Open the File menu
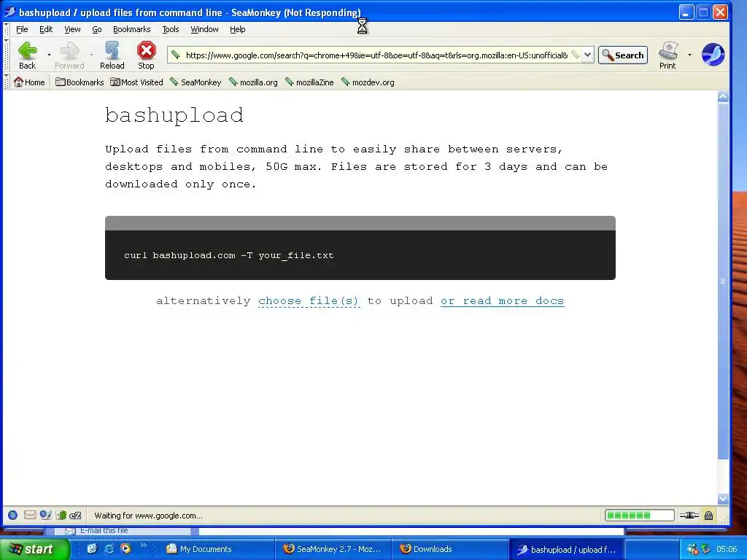This screenshot has width=747, height=560. pos(22,29)
